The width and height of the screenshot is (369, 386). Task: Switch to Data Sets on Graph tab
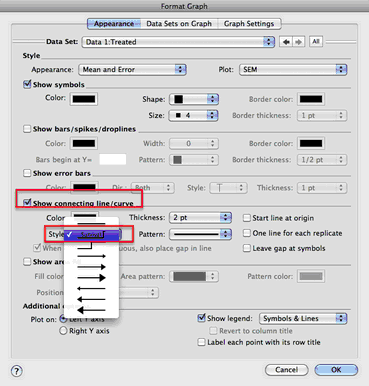click(x=179, y=24)
